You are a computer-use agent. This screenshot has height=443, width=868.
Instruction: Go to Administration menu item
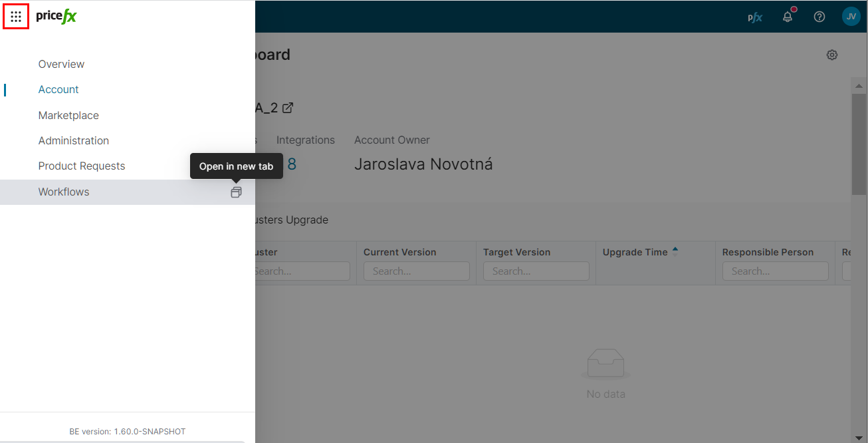pyautogui.click(x=73, y=141)
